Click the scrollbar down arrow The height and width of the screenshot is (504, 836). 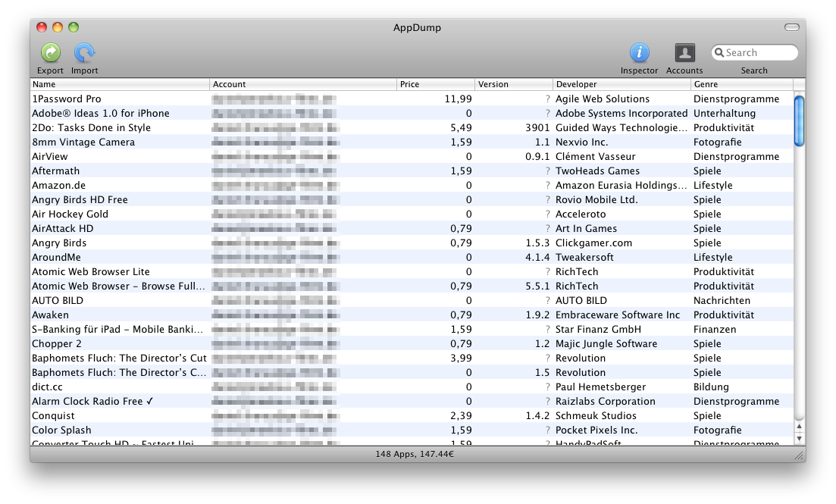click(799, 438)
